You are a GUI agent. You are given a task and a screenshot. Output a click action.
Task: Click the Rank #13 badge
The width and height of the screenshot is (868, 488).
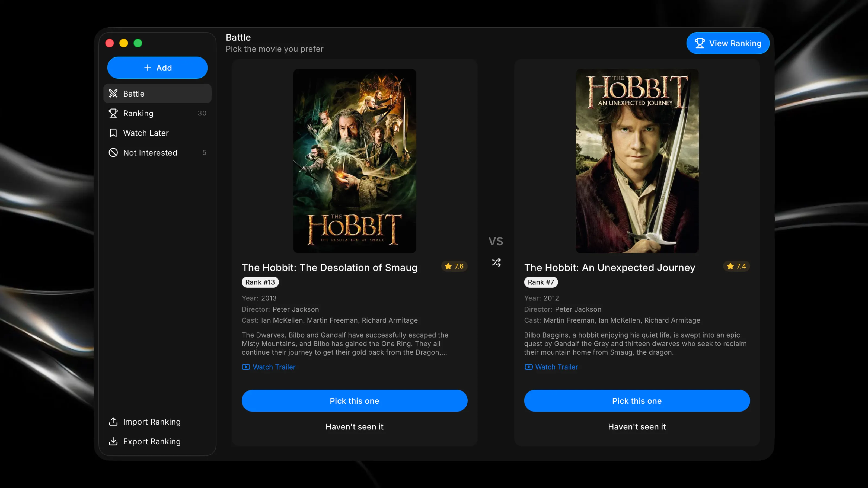pos(260,282)
